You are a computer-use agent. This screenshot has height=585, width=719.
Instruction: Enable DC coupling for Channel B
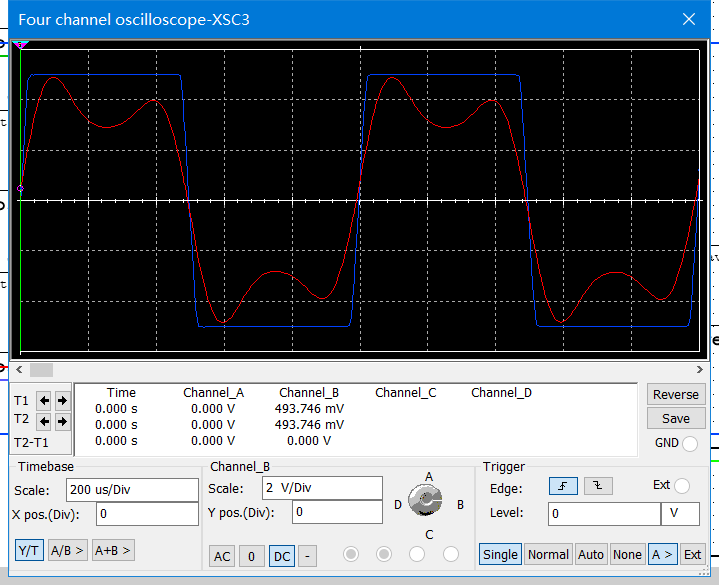click(282, 556)
